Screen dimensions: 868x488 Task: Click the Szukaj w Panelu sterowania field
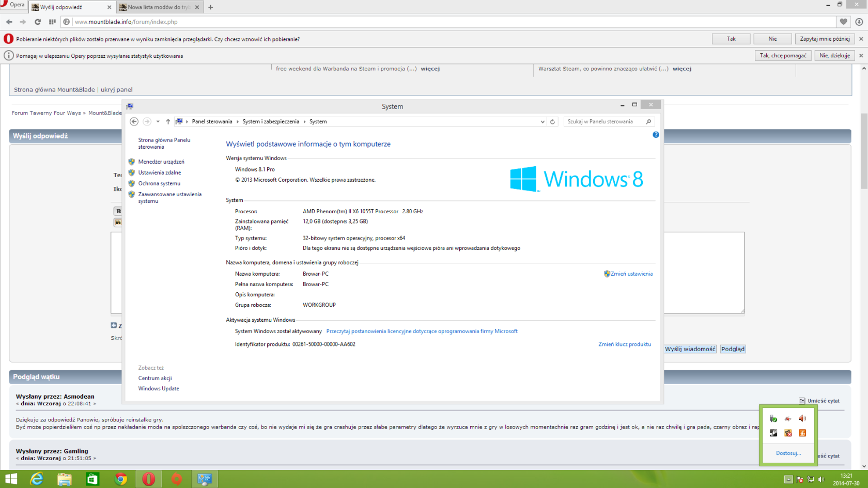605,122
